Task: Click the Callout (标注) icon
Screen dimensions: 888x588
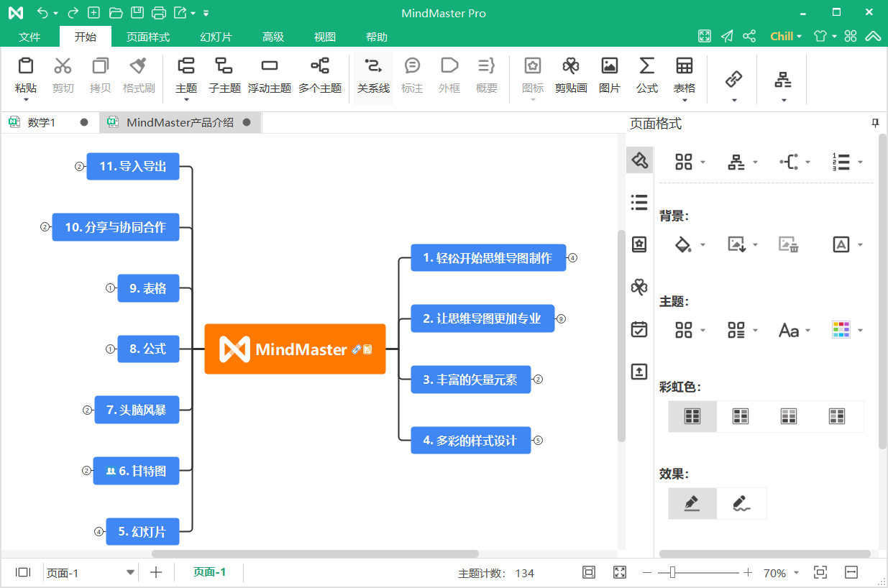Action: pos(412,66)
